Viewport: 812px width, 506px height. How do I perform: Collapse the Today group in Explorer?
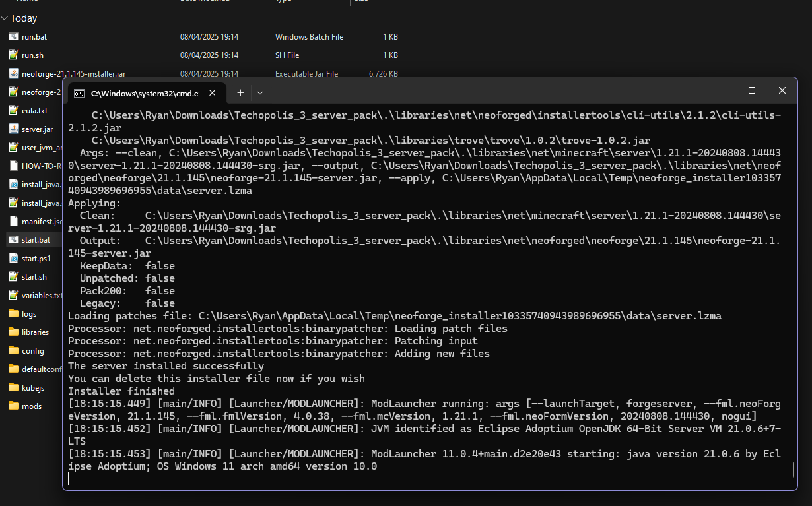[5, 18]
